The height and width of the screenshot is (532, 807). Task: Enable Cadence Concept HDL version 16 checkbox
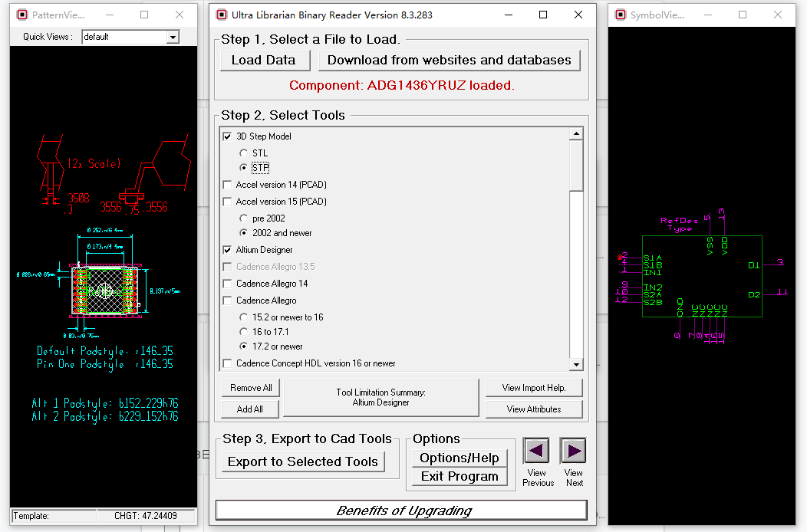(227, 363)
